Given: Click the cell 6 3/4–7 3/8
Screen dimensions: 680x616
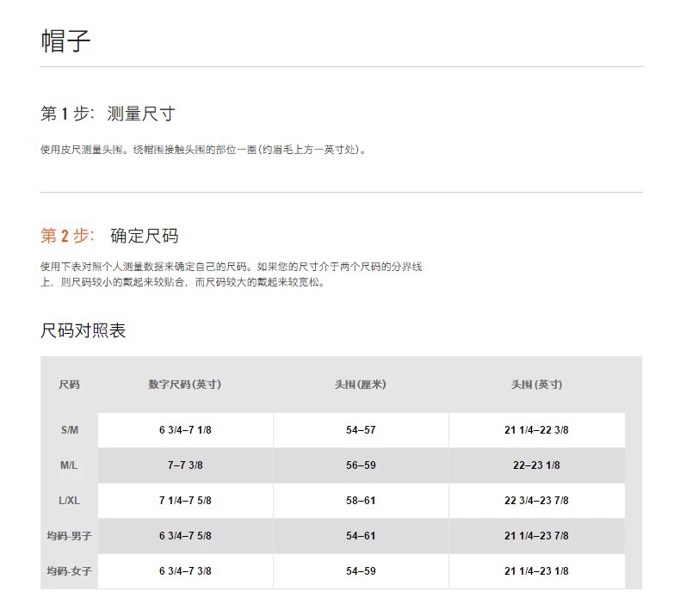Looking at the screenshot, I should coord(185,571).
